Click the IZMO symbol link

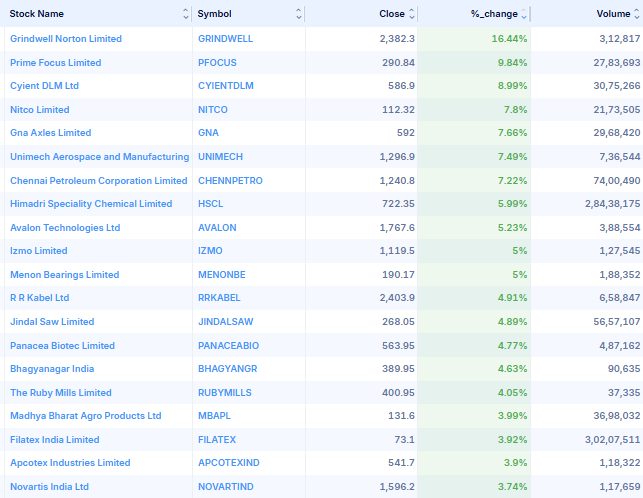click(210, 251)
